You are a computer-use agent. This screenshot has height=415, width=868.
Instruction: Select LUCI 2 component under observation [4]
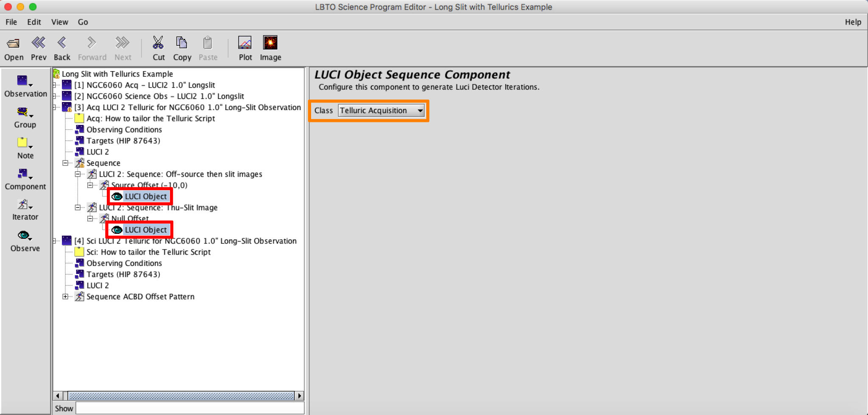click(97, 285)
